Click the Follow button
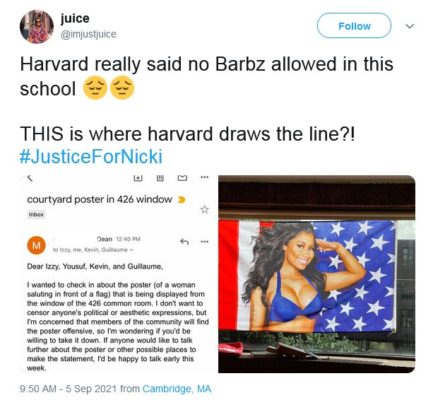The image size is (433, 400). [x=354, y=26]
